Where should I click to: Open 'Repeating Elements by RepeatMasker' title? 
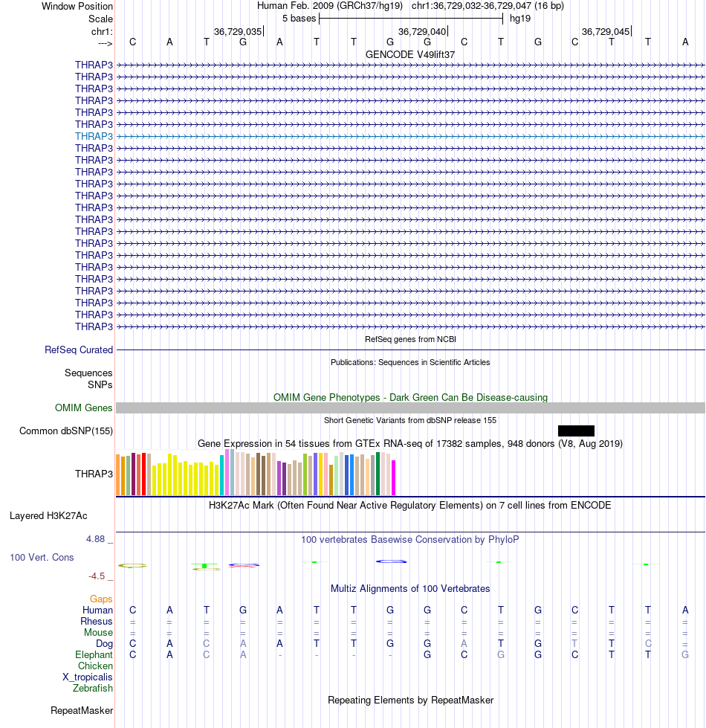(410, 700)
